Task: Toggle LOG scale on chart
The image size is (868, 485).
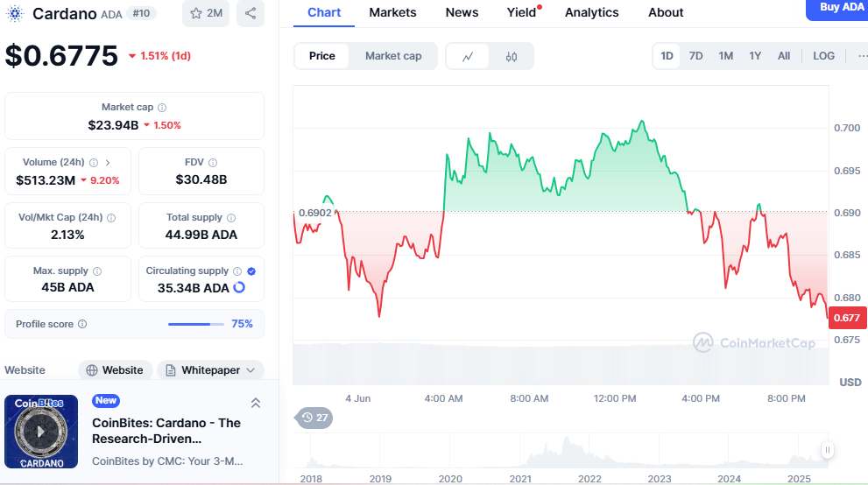Action: pyautogui.click(x=823, y=56)
